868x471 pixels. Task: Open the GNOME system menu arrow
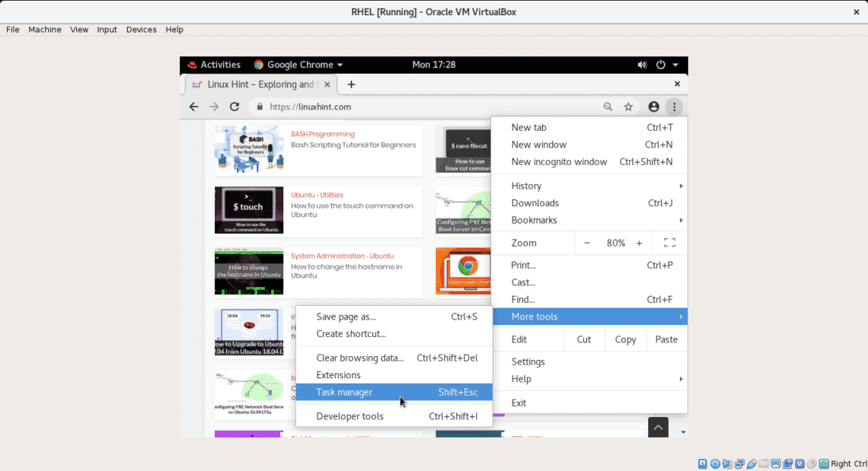click(x=675, y=65)
